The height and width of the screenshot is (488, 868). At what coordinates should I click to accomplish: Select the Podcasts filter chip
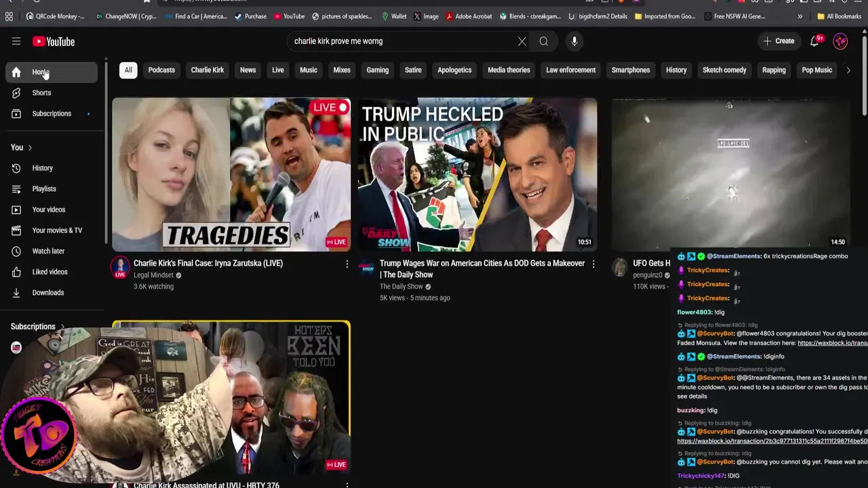tap(161, 70)
